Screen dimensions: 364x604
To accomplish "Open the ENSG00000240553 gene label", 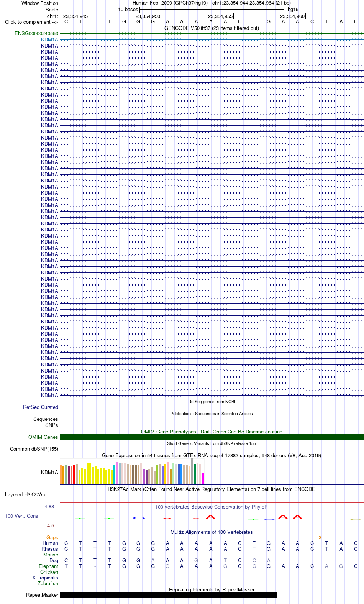I will pos(36,34).
